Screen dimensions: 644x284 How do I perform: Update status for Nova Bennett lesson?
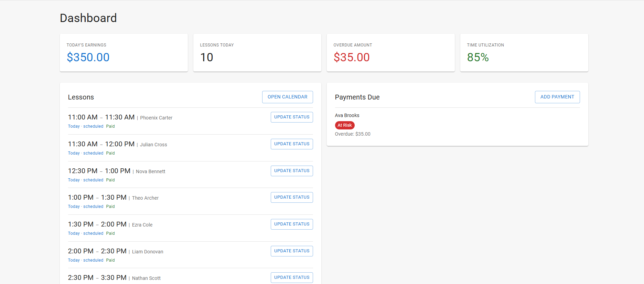point(292,171)
